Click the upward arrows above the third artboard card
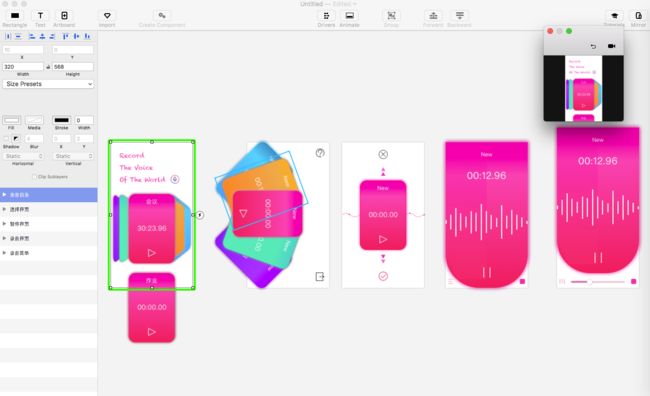This screenshot has height=396, width=650. point(383,171)
